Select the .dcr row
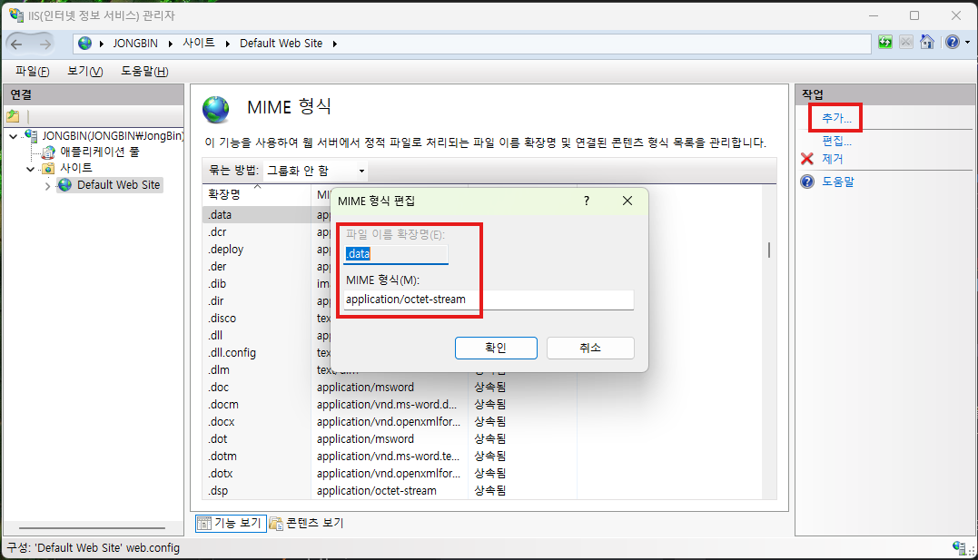 coord(268,232)
